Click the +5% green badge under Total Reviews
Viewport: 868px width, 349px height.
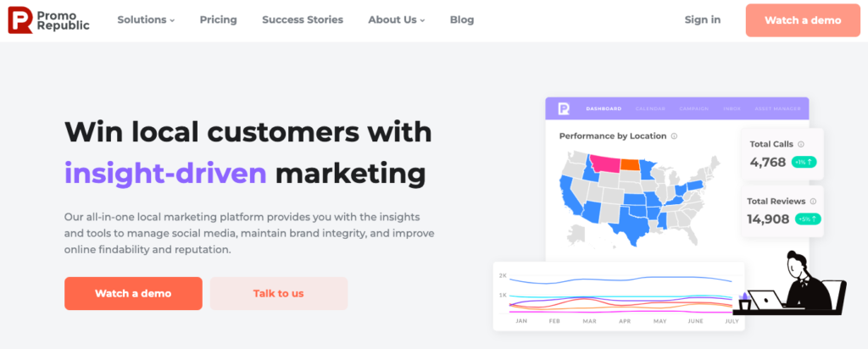click(808, 219)
